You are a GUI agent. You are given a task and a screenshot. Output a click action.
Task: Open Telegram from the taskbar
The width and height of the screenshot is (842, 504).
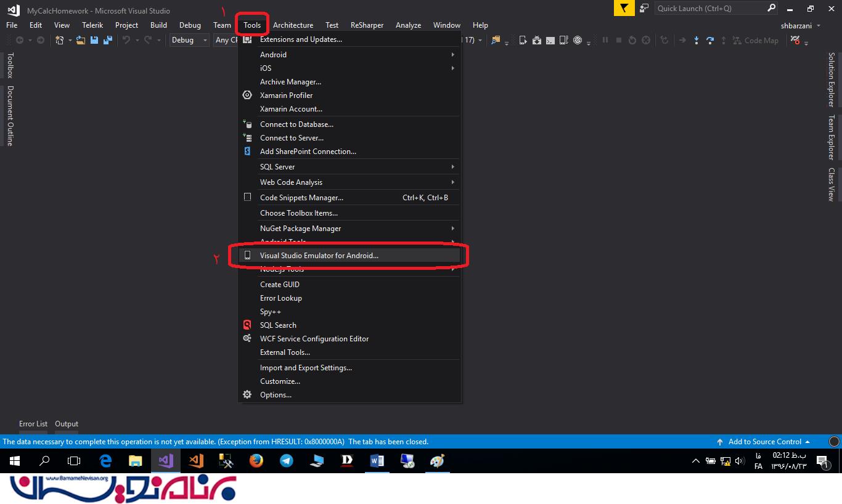point(287,460)
